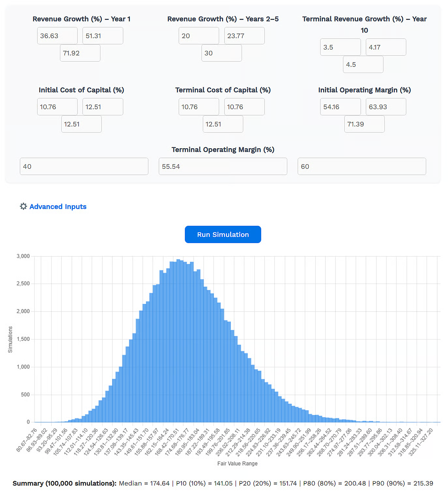Image resolution: width=448 pixels, height=492 pixels.
Task: Click Terminal Operating Margin field showing 55.54
Action: (223, 166)
